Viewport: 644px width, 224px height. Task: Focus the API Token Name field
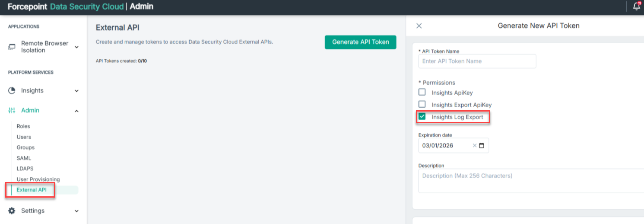point(477,61)
